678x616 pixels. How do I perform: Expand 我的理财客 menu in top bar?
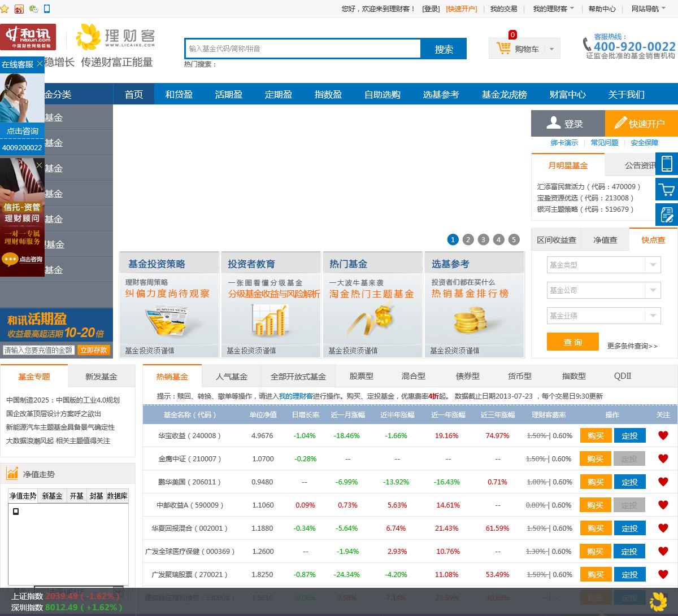553,8
